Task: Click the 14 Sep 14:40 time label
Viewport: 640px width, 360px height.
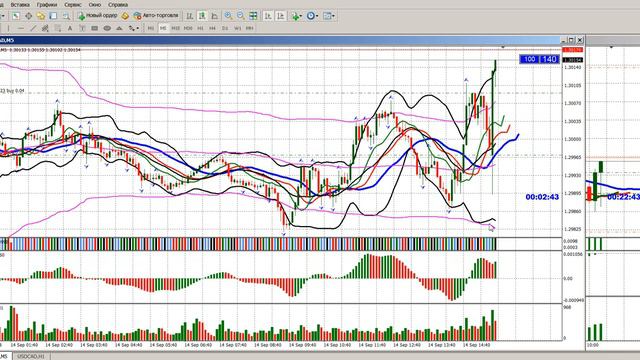Action: click(476, 345)
